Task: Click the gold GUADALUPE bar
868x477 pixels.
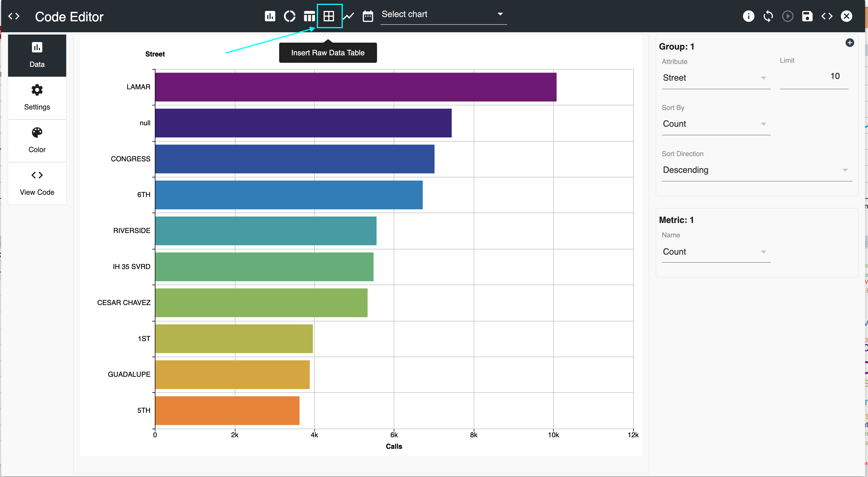Action: [x=232, y=374]
